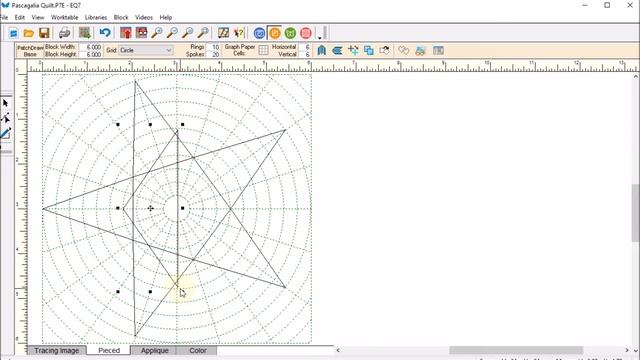640x360 pixels.
Task: Switch to the Color tab
Action: 198,350
